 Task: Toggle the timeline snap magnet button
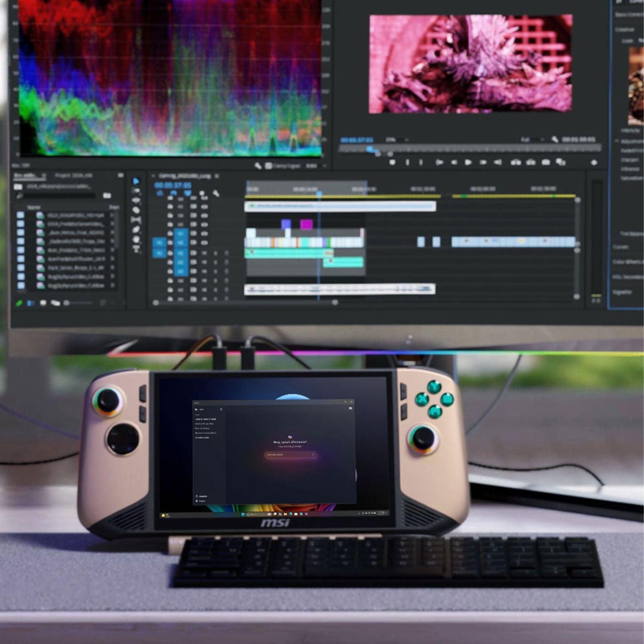pos(174,194)
